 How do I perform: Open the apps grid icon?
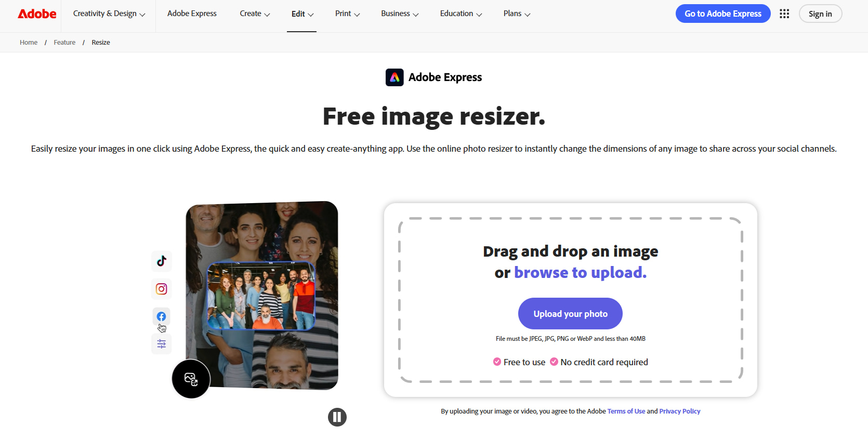(784, 14)
